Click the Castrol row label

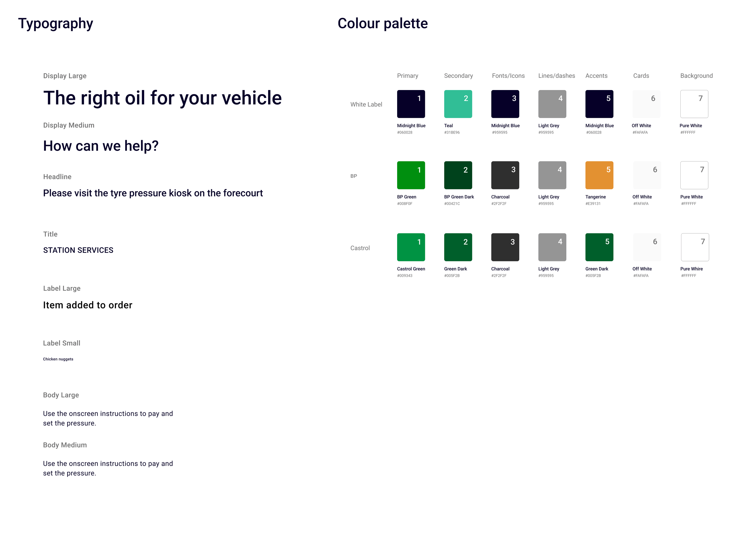click(x=360, y=248)
